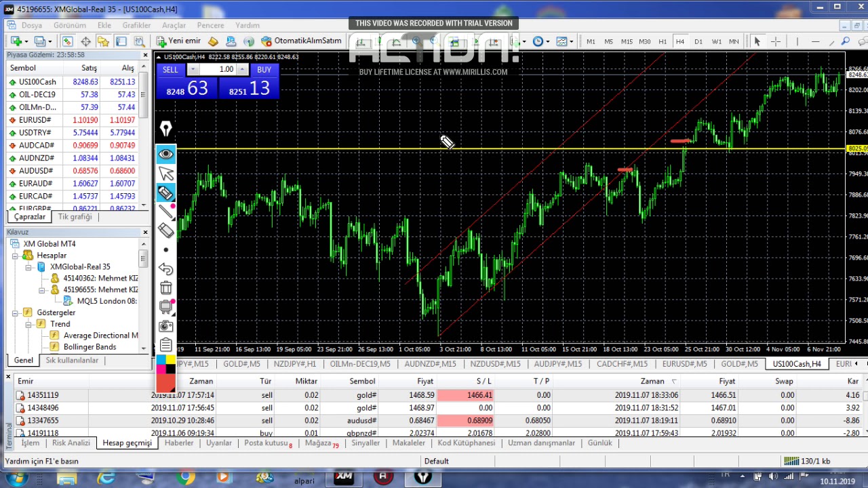This screenshot has width=868, height=488.
Task: Collapse the Göstergeler tree node
Action: 15,312
